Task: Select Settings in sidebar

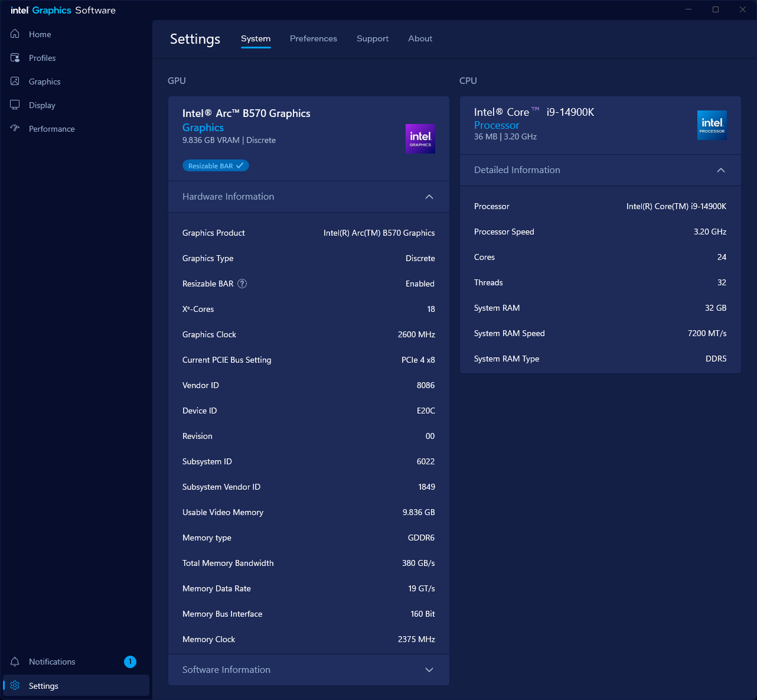Action: click(76, 685)
